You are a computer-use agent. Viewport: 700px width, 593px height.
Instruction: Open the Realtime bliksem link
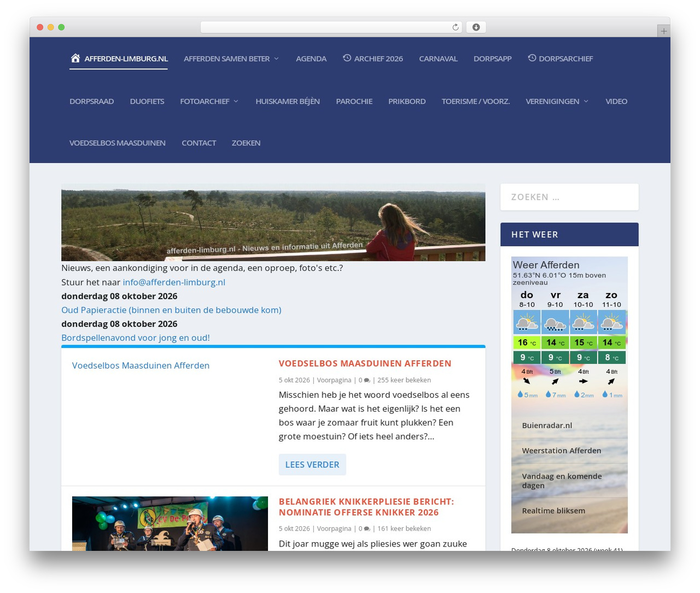pos(553,511)
